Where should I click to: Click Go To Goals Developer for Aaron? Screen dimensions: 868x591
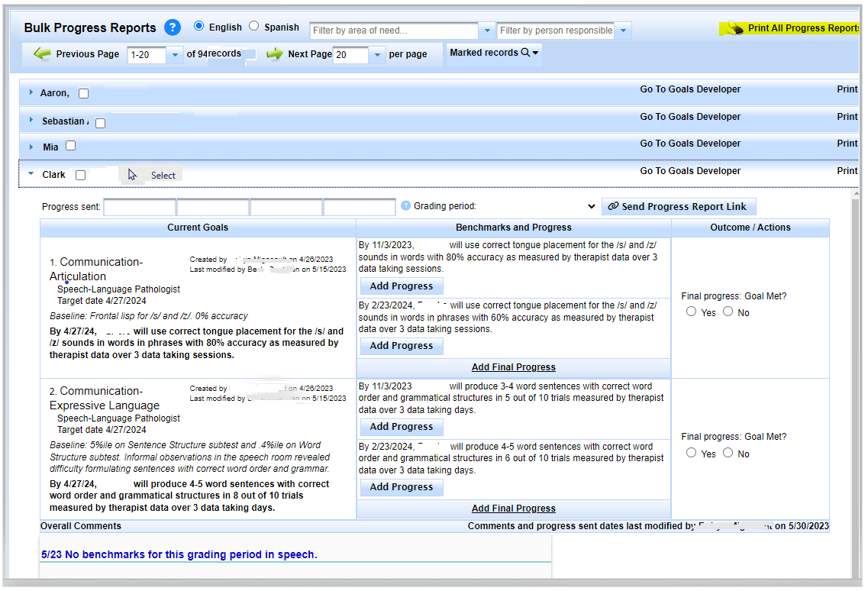pyautogui.click(x=690, y=89)
